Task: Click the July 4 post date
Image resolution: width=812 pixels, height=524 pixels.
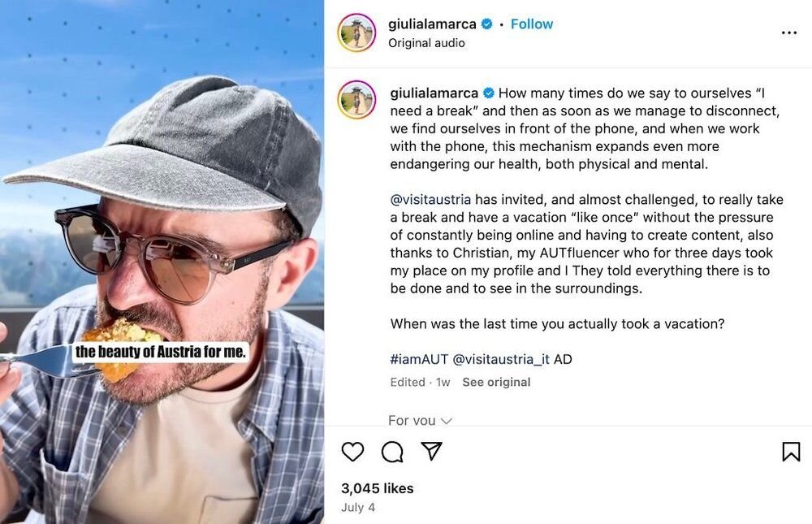Action: point(358,508)
